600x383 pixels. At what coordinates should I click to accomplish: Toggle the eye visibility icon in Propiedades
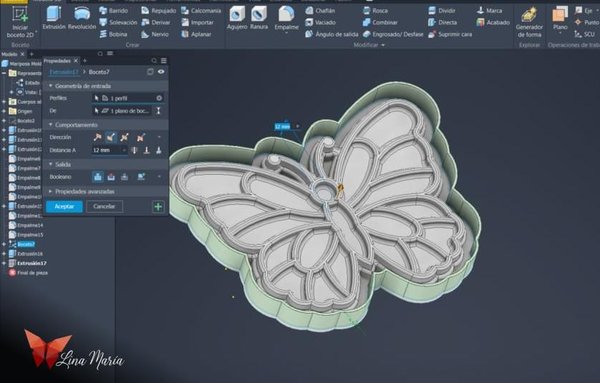(x=161, y=72)
